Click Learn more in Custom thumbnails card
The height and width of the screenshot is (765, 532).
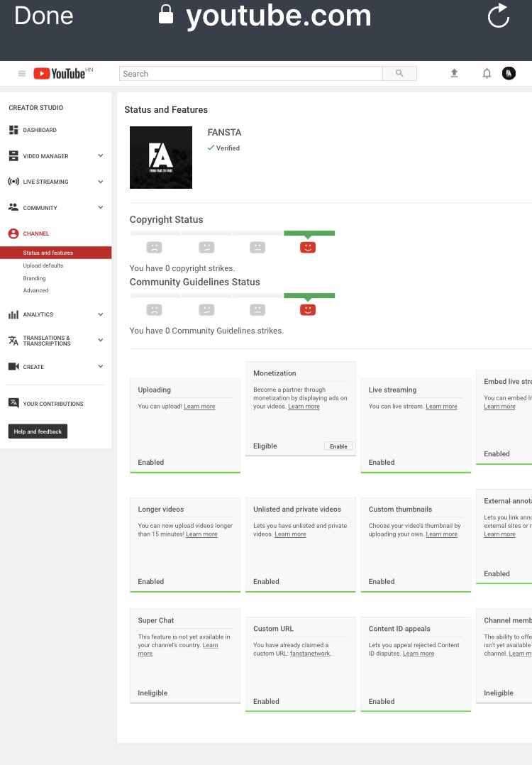point(442,534)
